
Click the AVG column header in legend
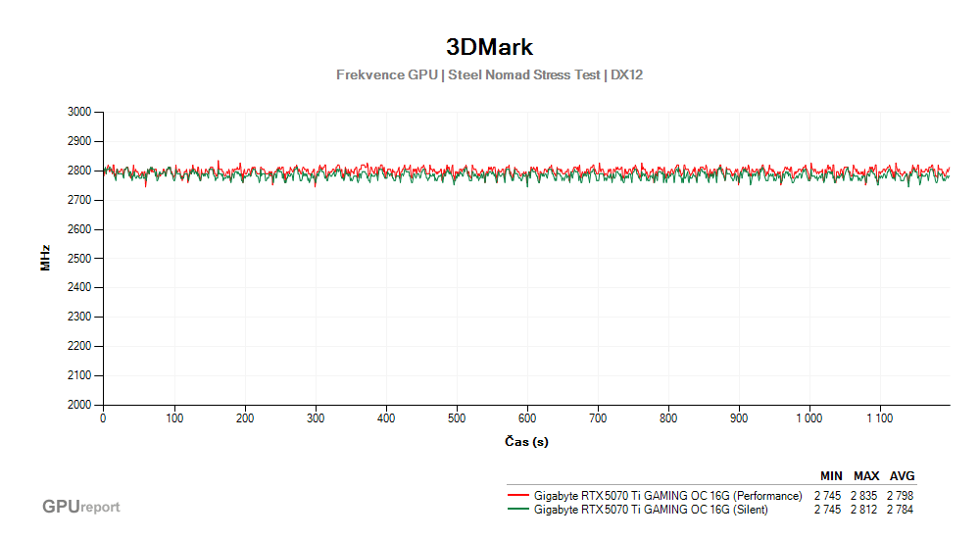903,476
